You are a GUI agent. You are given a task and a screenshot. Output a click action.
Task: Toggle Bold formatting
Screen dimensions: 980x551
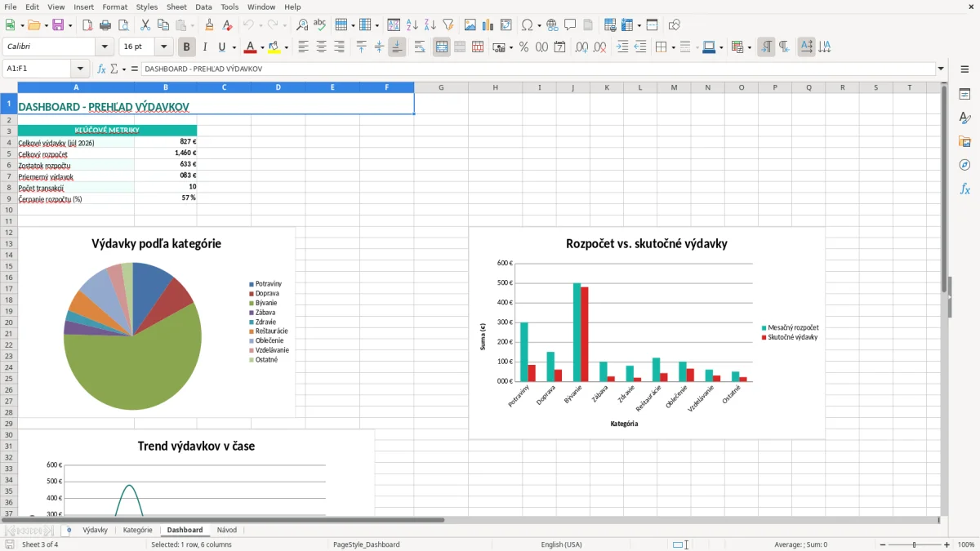pos(187,47)
